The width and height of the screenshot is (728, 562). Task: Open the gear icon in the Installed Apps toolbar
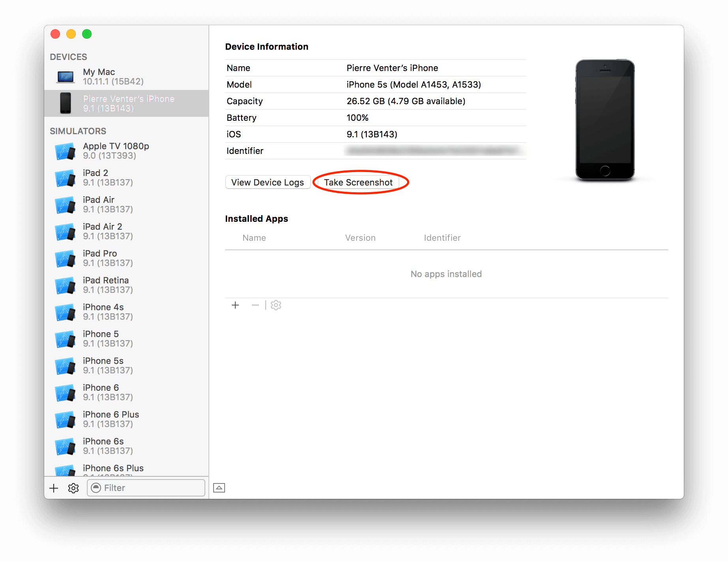pyautogui.click(x=276, y=305)
